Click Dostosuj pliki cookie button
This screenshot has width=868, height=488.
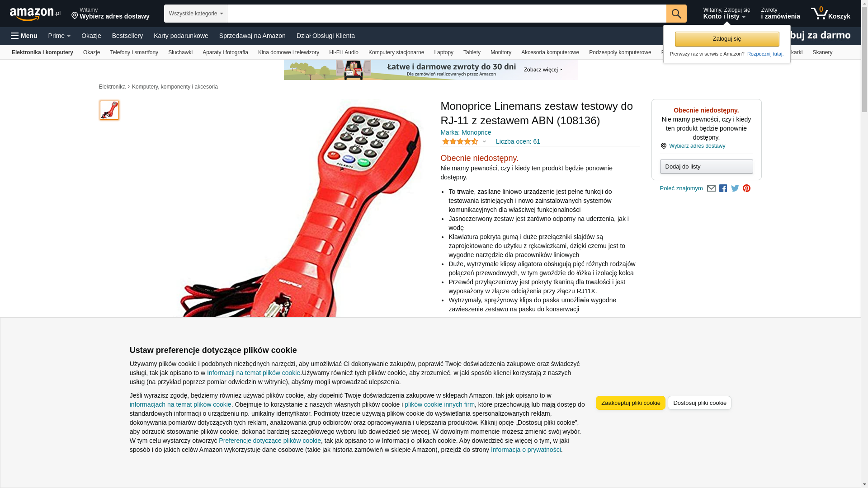coord(699,403)
